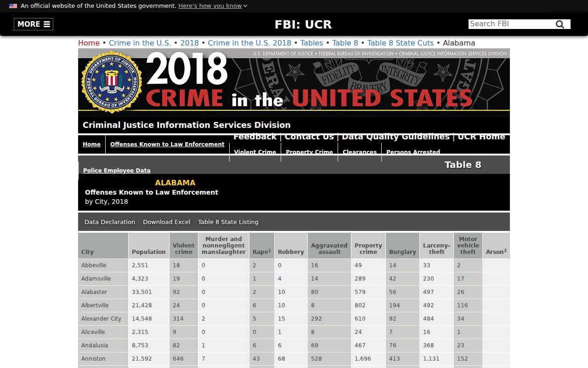Open Table 8 State Cuts breadcrumb
The height and width of the screenshot is (368, 588).
401,43
